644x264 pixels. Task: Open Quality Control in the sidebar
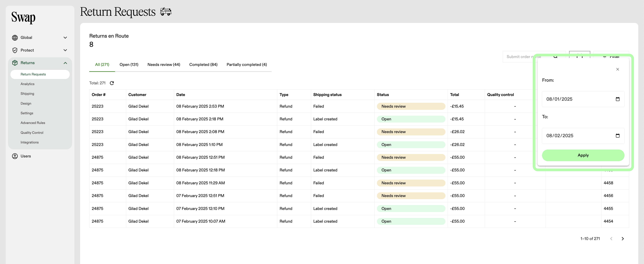(x=32, y=133)
